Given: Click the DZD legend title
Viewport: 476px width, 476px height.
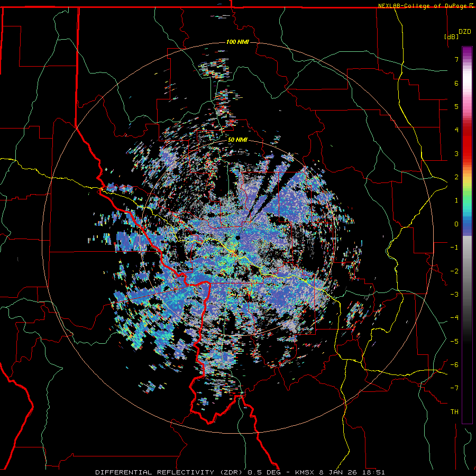Looking at the screenshot, I should pyautogui.click(x=465, y=32).
